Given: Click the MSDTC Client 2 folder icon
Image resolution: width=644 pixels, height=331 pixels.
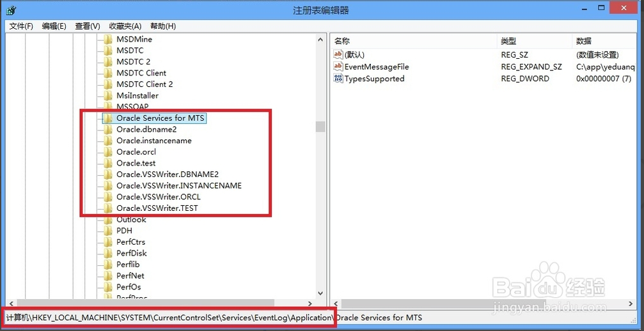Looking at the screenshot, I should (x=108, y=84).
